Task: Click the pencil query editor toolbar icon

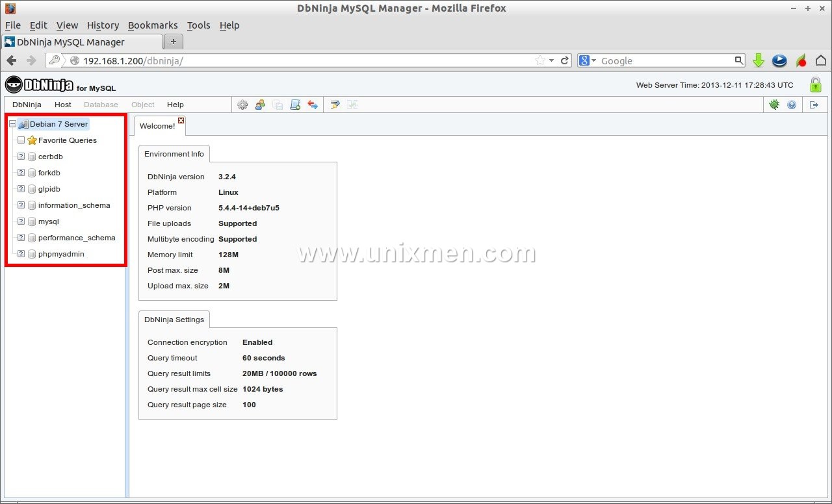Action: coord(335,105)
